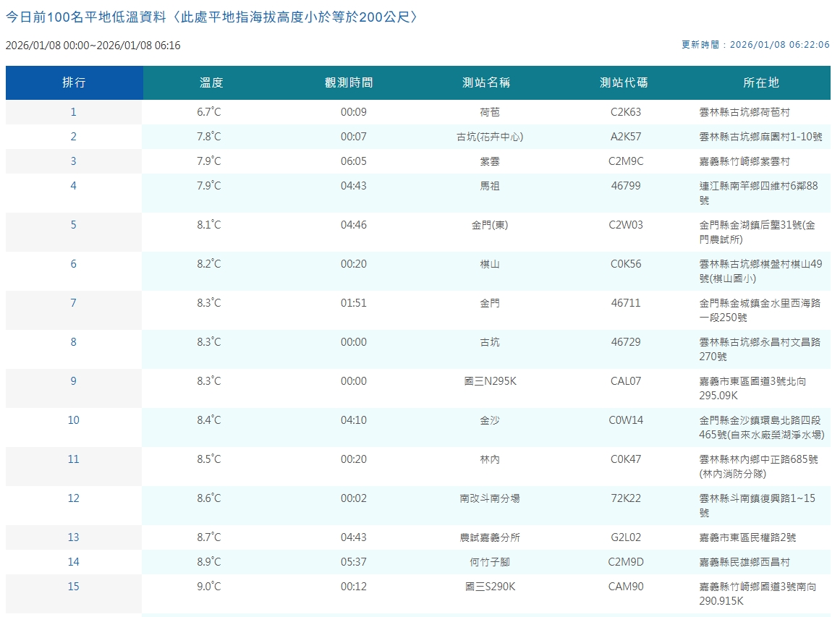Sort by the 溫度 column header

(x=211, y=82)
